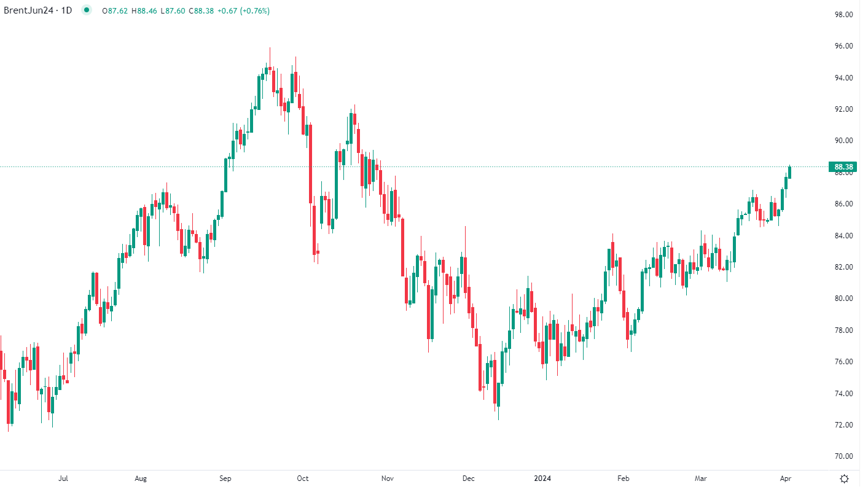Image resolution: width=868 pixels, height=500 pixels.
Task: Click the Jul label on time axis
Action: [x=63, y=479]
